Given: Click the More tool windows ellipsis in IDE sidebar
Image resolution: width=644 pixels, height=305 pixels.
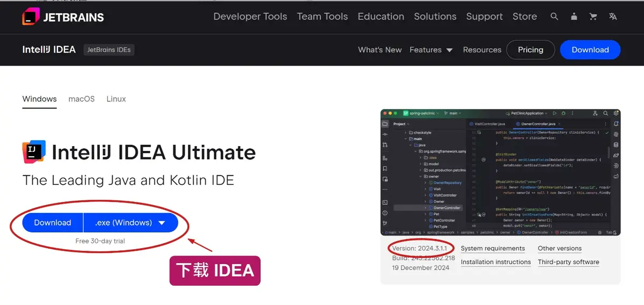Looking at the screenshot, I should 385,190.
